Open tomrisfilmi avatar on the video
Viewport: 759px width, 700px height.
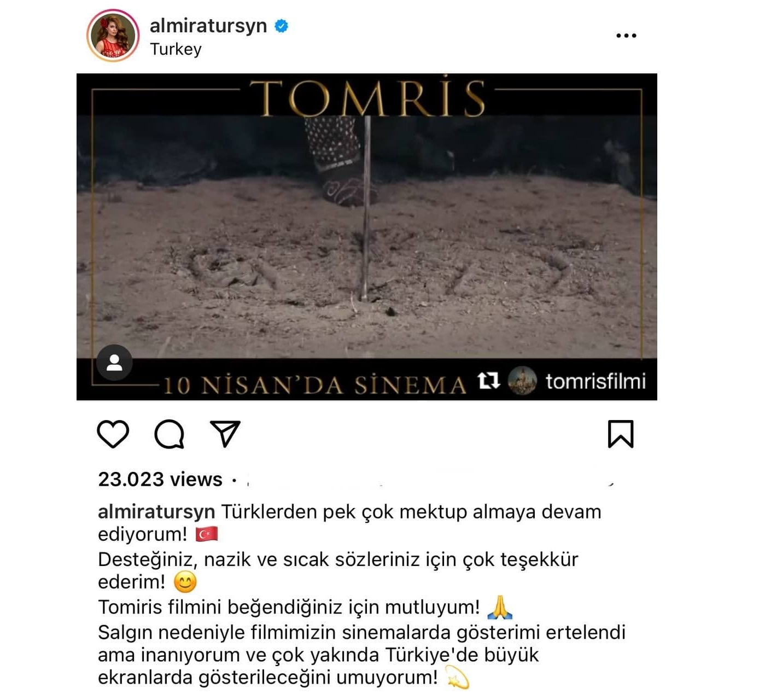point(522,380)
